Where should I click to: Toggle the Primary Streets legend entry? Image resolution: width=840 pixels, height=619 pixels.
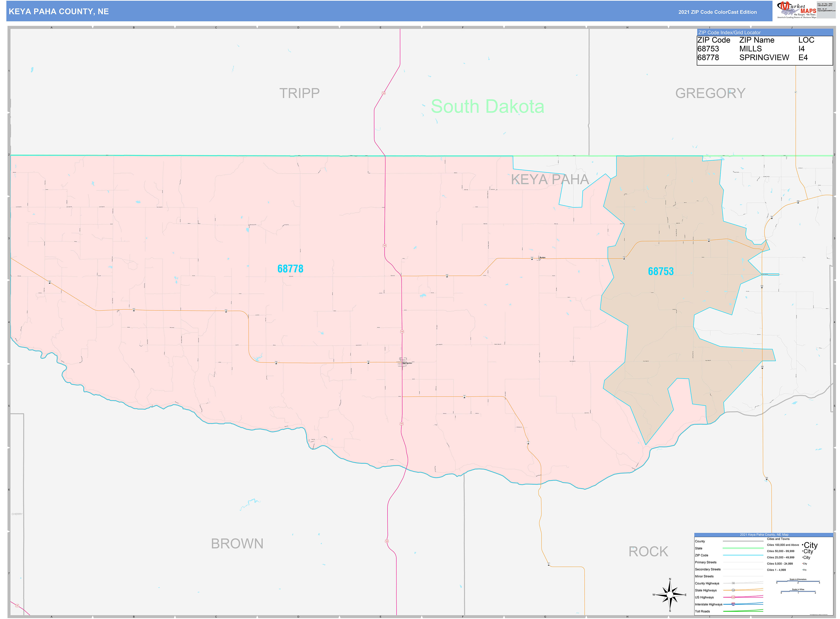point(706,562)
